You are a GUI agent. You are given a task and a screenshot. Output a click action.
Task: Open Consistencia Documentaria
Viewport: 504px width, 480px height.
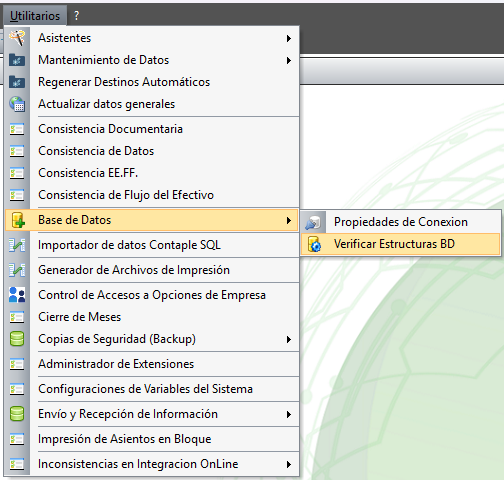coord(152,129)
